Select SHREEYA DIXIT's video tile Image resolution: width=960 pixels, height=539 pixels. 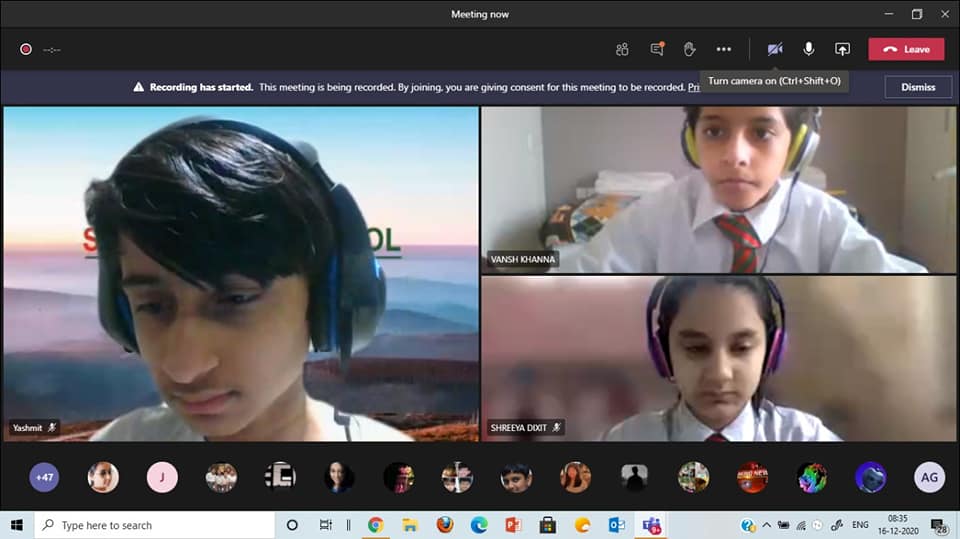[x=718, y=358]
